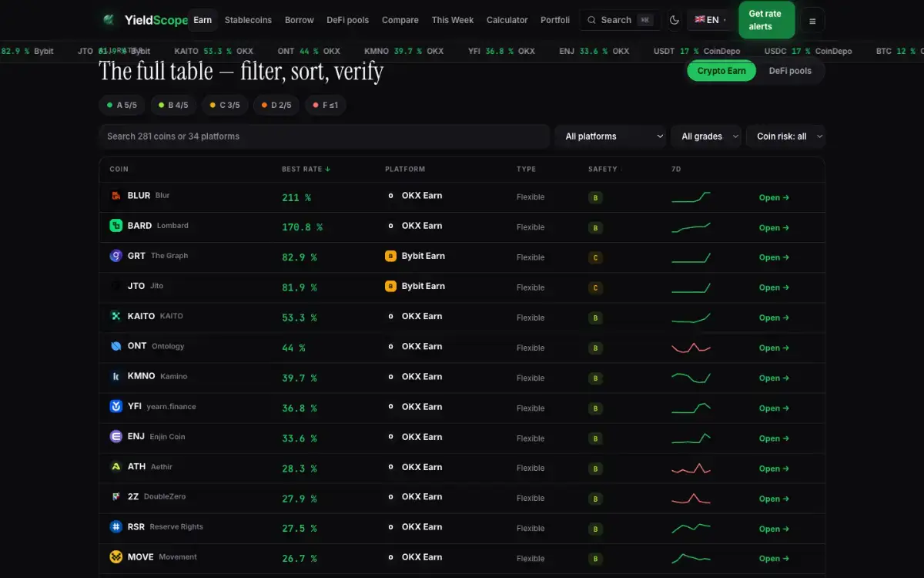The height and width of the screenshot is (578, 924).
Task: Click the YFI 36.8% OKX ticker item
Action: point(501,51)
